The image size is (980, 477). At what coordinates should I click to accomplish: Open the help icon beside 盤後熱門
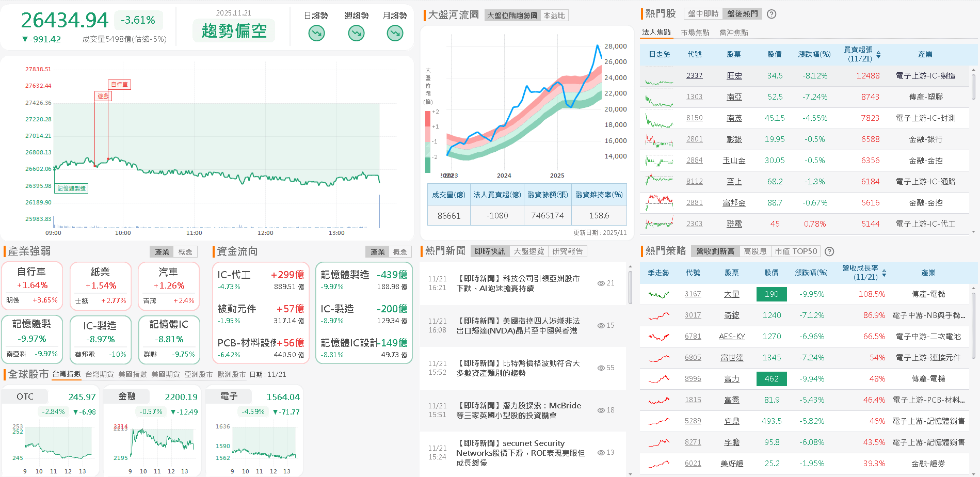pyautogui.click(x=771, y=14)
